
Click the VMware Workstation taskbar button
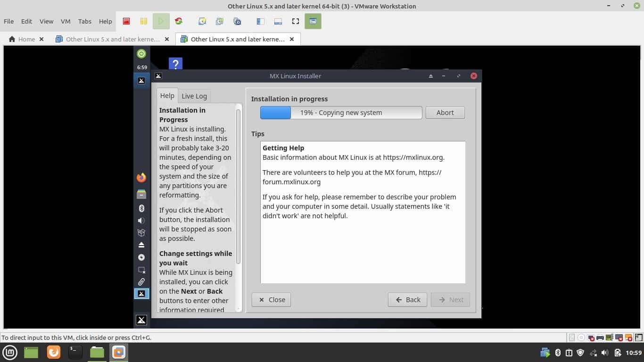(x=119, y=352)
